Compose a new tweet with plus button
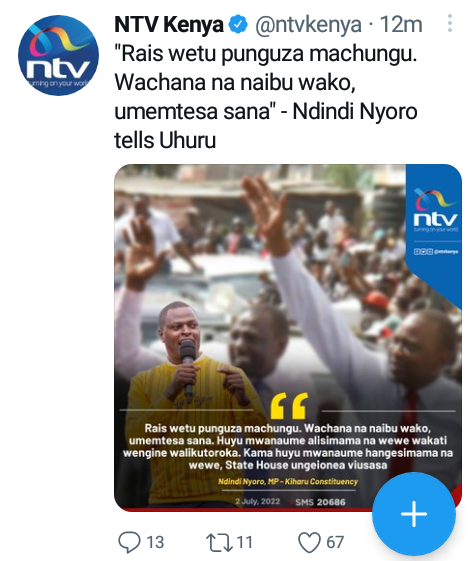Screen dimensions: 476x561 point(414,514)
